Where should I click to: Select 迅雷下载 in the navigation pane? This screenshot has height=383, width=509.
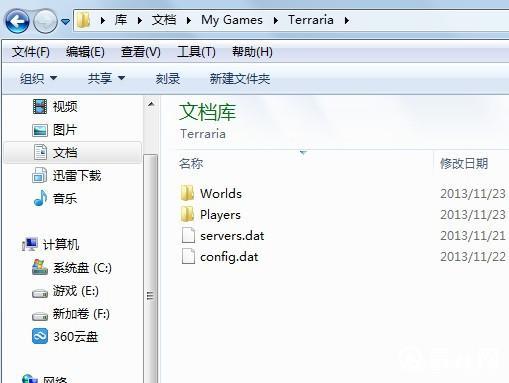(77, 176)
